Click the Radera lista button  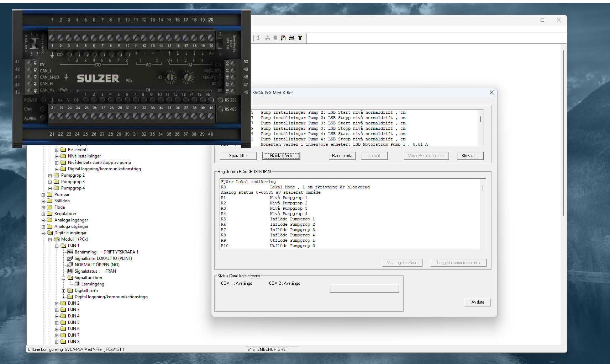pos(342,156)
